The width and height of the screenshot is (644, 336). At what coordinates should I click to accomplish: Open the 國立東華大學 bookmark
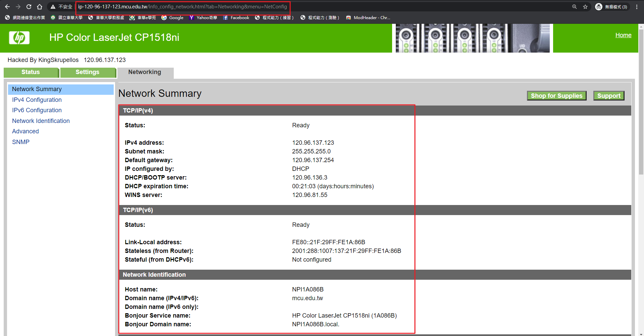point(66,17)
